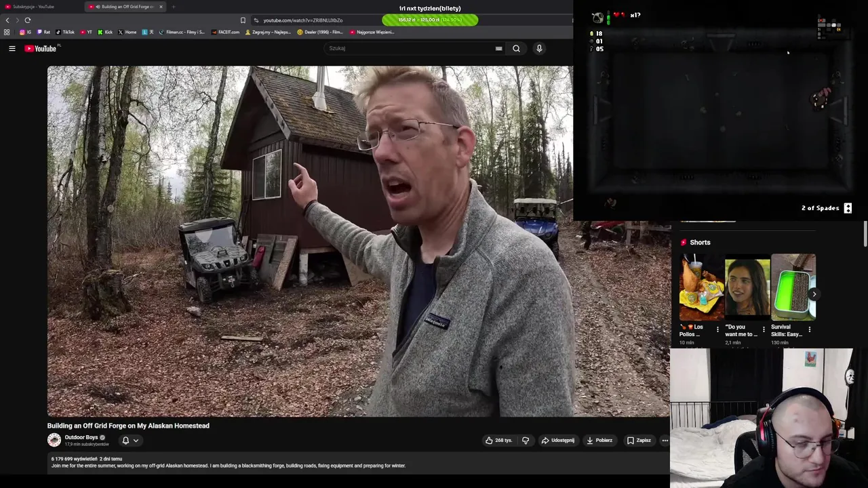Screen dimensions: 868x488
Task: Open options menu for Survival Skills short
Action: (x=809, y=330)
